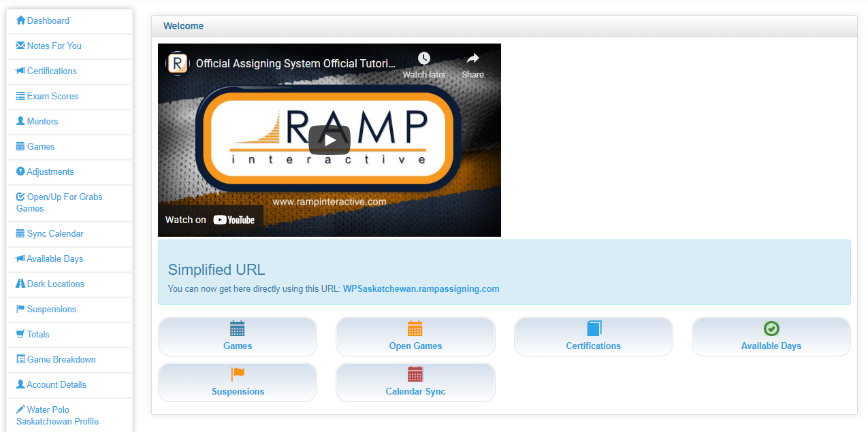Screen dimensions: 868x432
Task: Click Watch on YouTube button
Action: coord(210,220)
